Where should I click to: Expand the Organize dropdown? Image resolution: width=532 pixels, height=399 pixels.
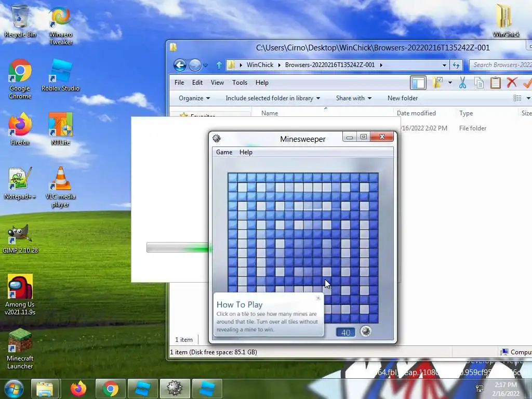point(194,98)
